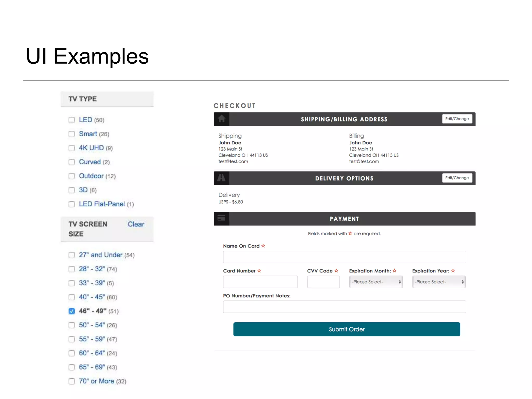532x399 pixels.
Task: Tick the 33" - 39" checkbox
Action: pyautogui.click(x=72, y=283)
